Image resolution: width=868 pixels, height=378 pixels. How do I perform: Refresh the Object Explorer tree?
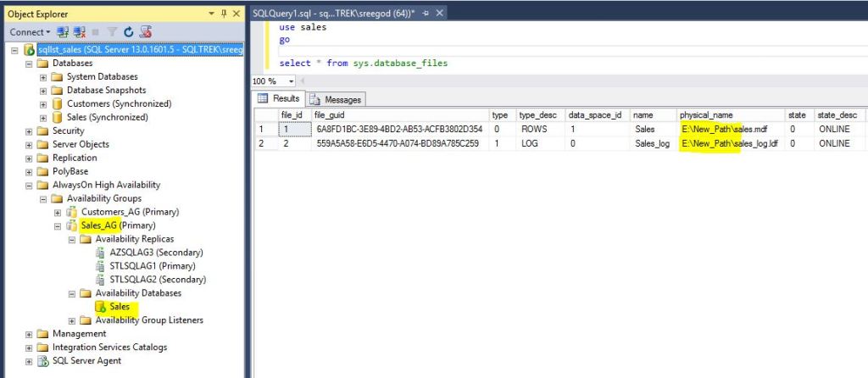(128, 32)
